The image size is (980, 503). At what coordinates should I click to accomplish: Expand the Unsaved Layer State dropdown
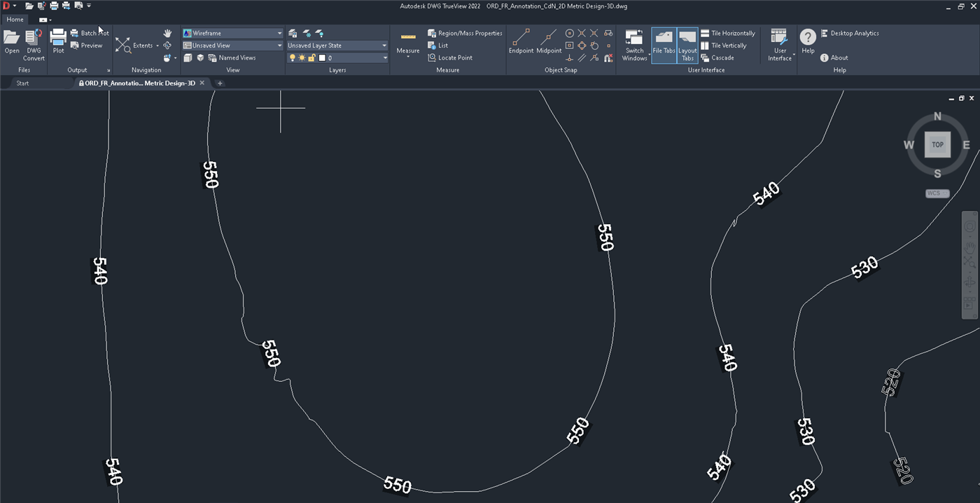coord(337,46)
